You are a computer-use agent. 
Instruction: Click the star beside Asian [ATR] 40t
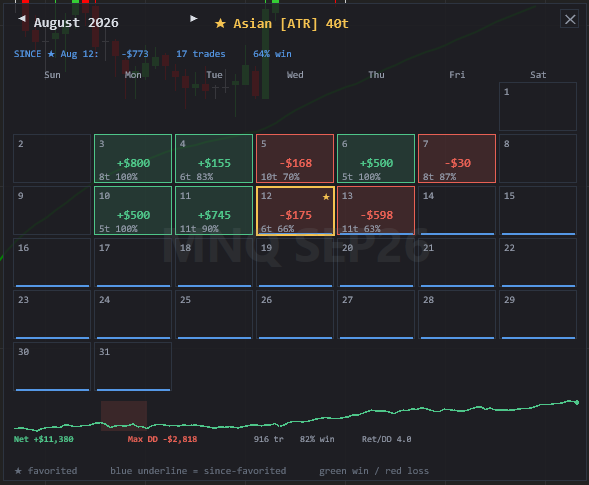tap(220, 24)
